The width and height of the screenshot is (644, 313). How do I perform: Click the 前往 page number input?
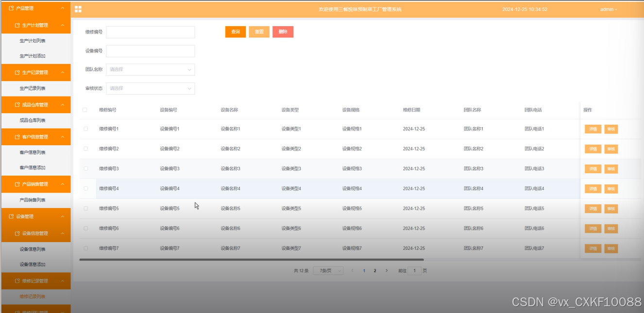(x=414, y=271)
